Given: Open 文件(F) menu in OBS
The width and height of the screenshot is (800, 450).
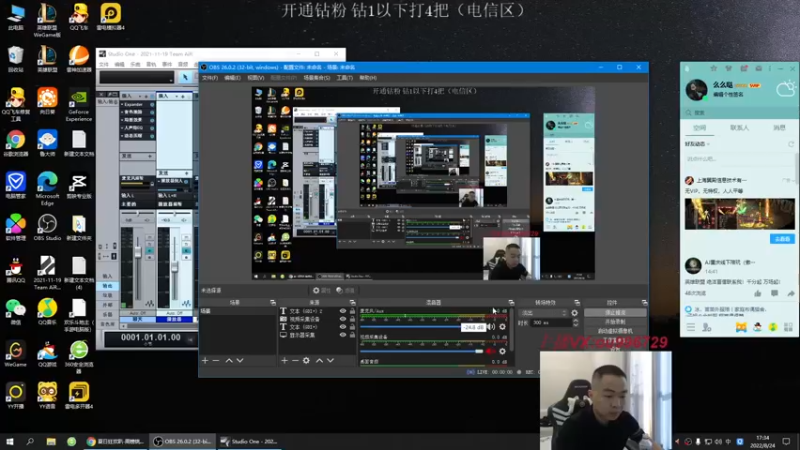Looking at the screenshot, I should point(210,78).
